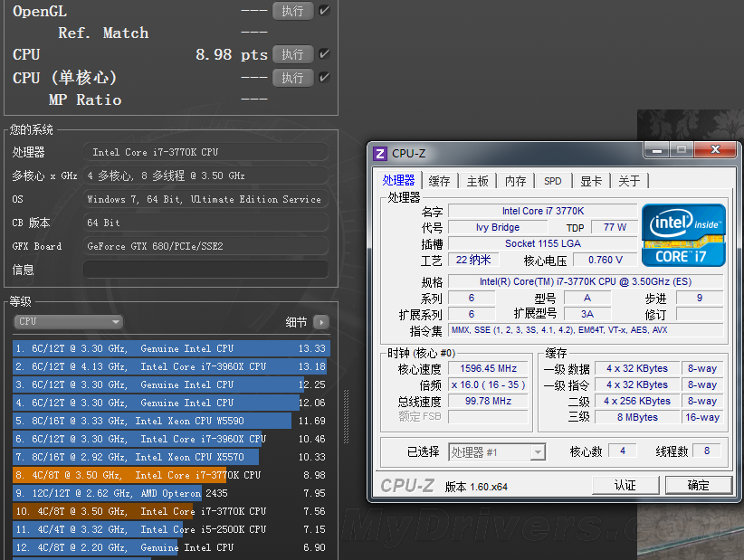
Task: Run the OpenGL test with 执行
Action: (x=292, y=11)
